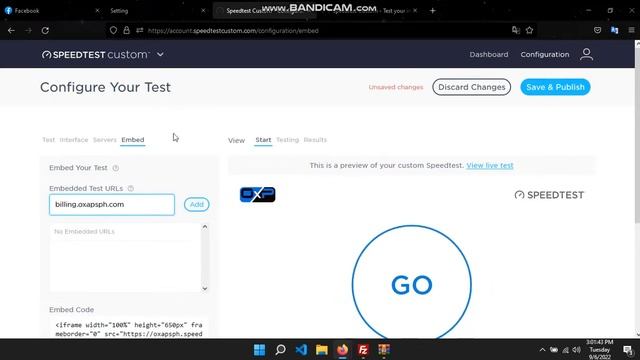Click the browser address bar URL

tap(233, 31)
